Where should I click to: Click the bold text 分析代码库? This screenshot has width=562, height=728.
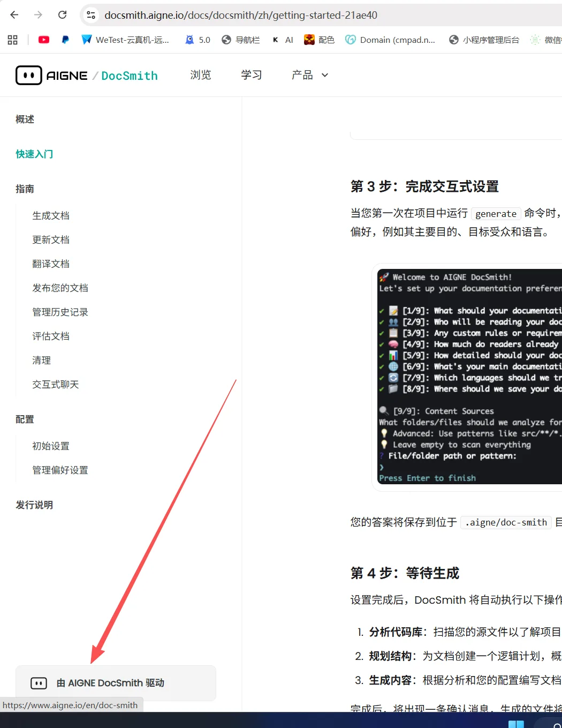click(396, 632)
